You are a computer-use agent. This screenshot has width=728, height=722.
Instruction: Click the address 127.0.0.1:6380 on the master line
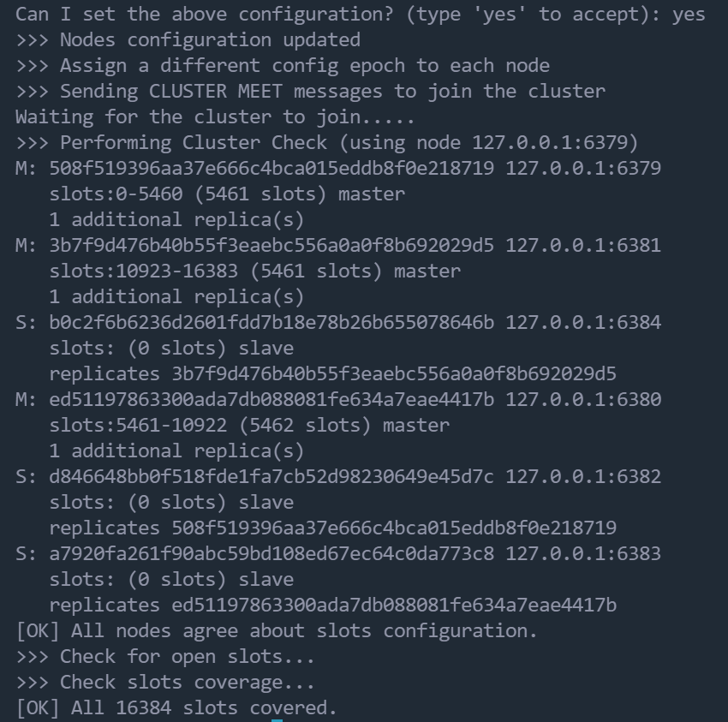(x=582, y=400)
